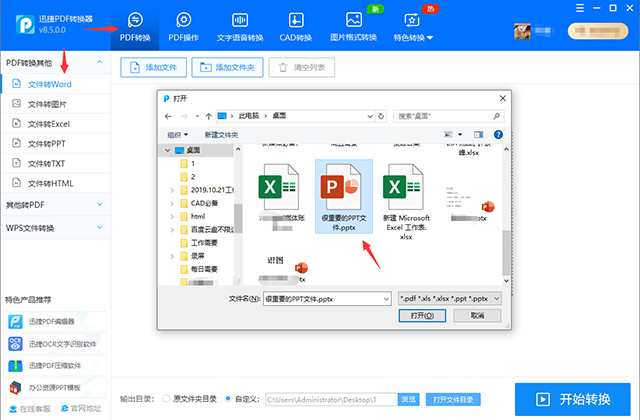The height and width of the screenshot is (420, 640).
Task: Click 打开文件目录 button
Action: pyautogui.click(x=453, y=400)
